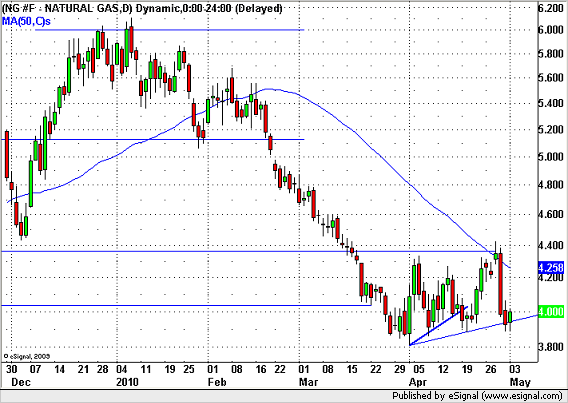Click the 6.000 price axis label

pyautogui.click(x=551, y=30)
